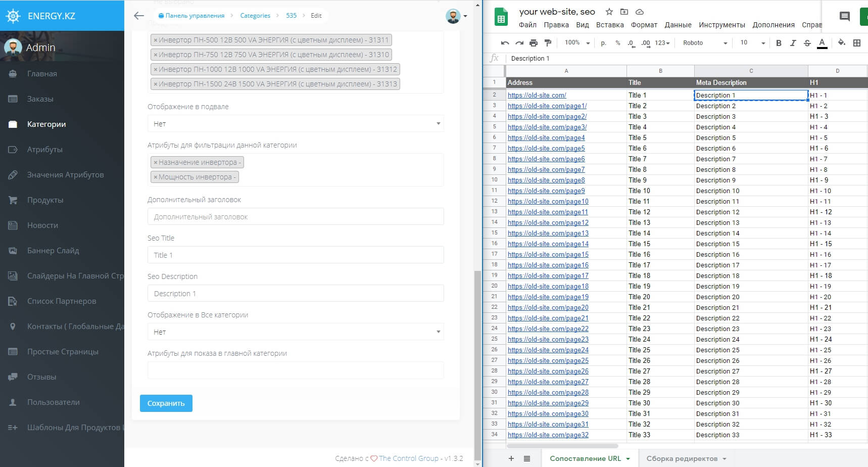Open The Control Group footer link

[x=408, y=458]
